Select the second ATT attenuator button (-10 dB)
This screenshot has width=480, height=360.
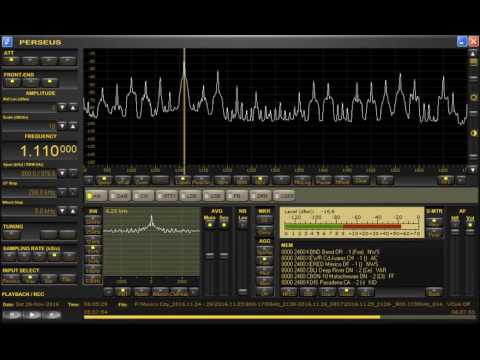click(30, 60)
